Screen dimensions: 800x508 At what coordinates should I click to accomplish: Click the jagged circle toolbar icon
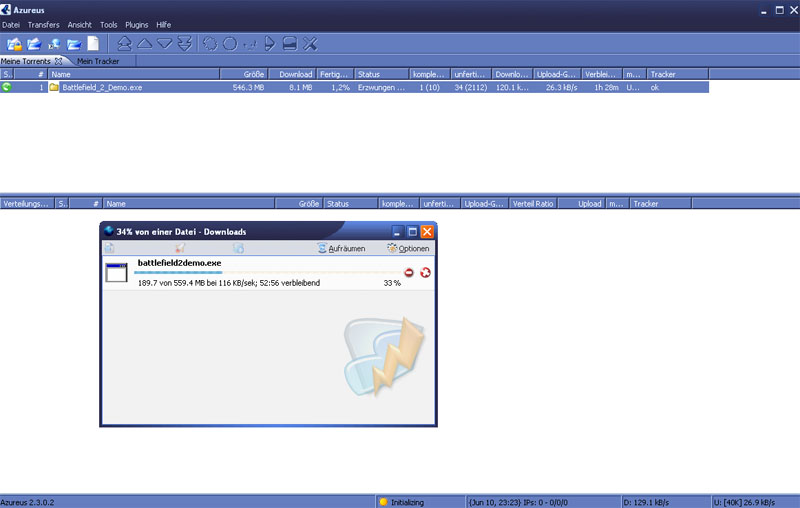210,44
